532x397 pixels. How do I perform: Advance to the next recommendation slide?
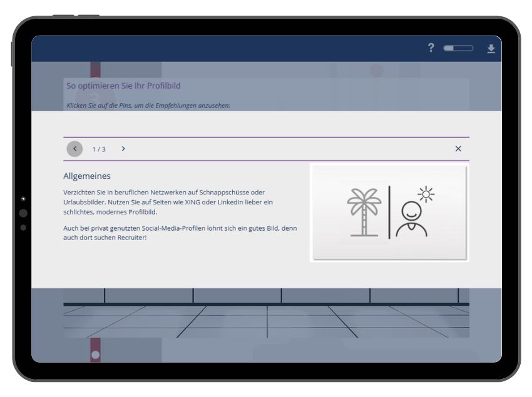tap(123, 149)
